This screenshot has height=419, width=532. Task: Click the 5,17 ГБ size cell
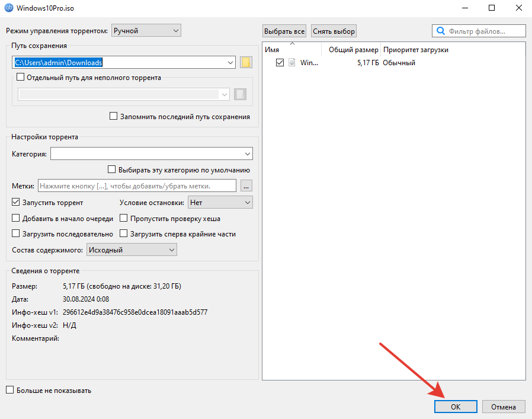click(x=368, y=63)
